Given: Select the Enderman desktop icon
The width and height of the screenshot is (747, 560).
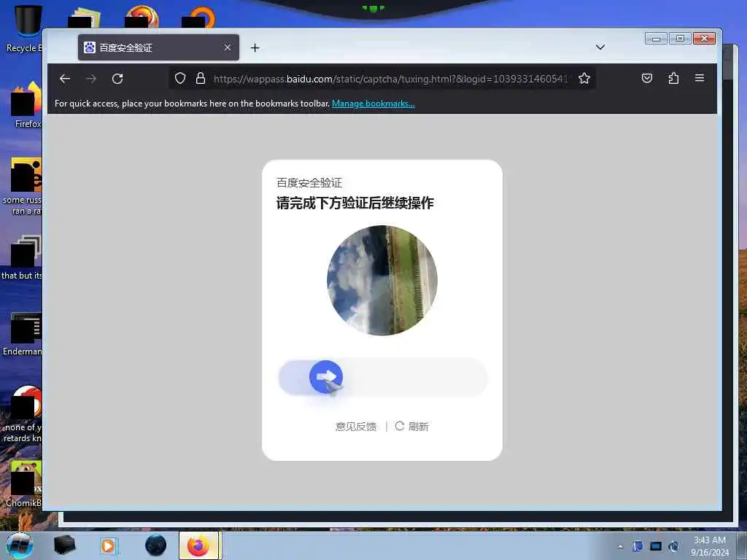Looking at the screenshot, I should pos(24,334).
